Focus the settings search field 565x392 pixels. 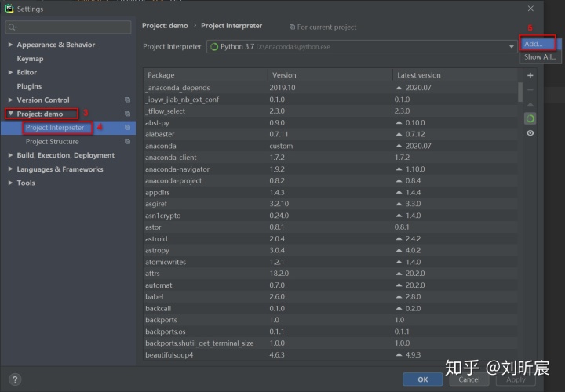tap(68, 27)
